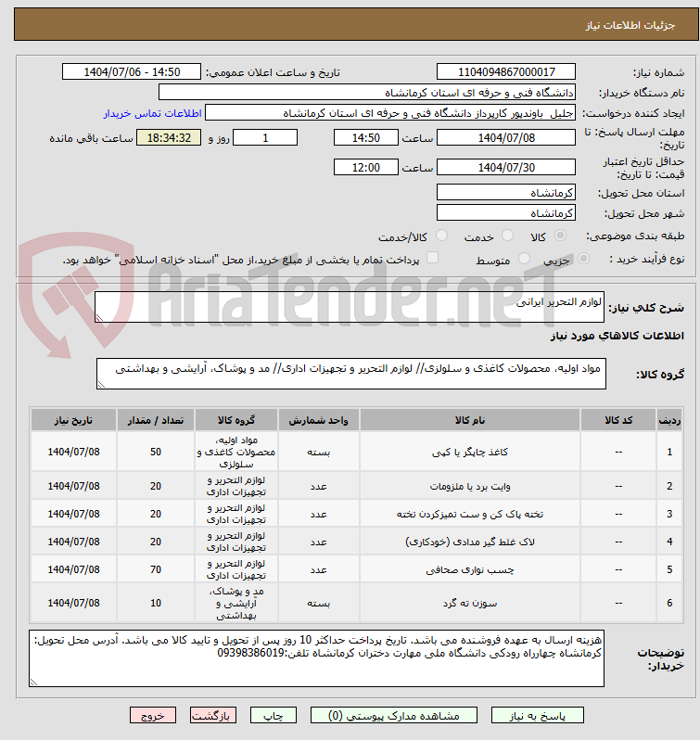Screen dimensions: 700x740
Task: Click the general description box 'لوازم التحریر ایرانی'
Action: click(x=349, y=307)
